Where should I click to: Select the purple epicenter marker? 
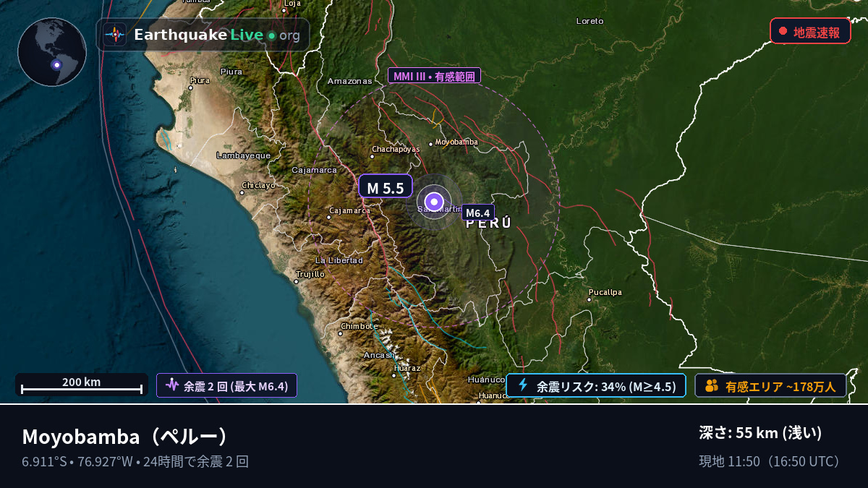(434, 201)
